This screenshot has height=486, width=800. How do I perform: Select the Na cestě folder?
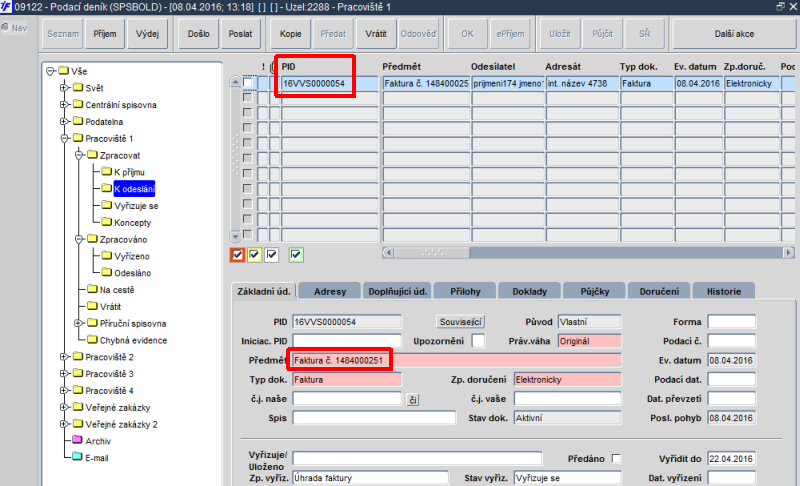point(117,290)
